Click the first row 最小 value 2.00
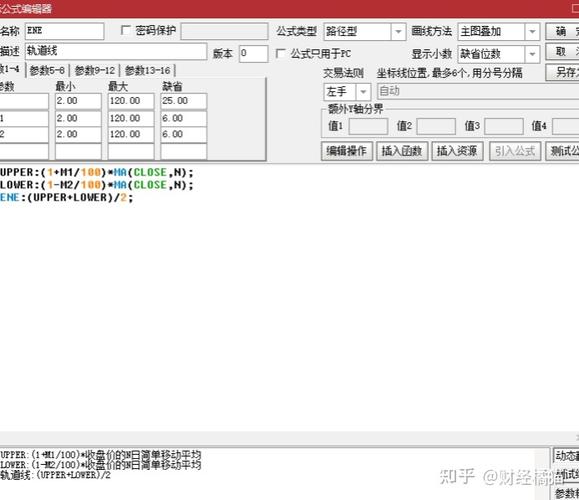 78,102
